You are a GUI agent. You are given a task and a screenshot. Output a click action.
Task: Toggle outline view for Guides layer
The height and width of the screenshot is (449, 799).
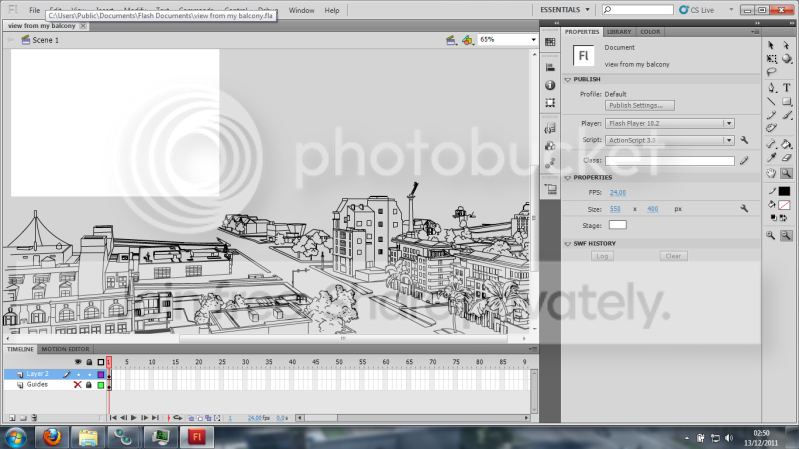[x=101, y=385]
